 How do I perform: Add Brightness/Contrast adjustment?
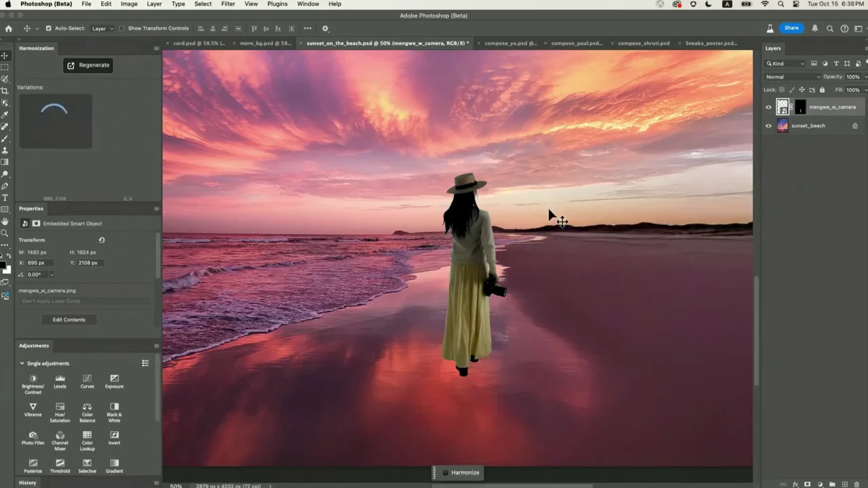(33, 384)
